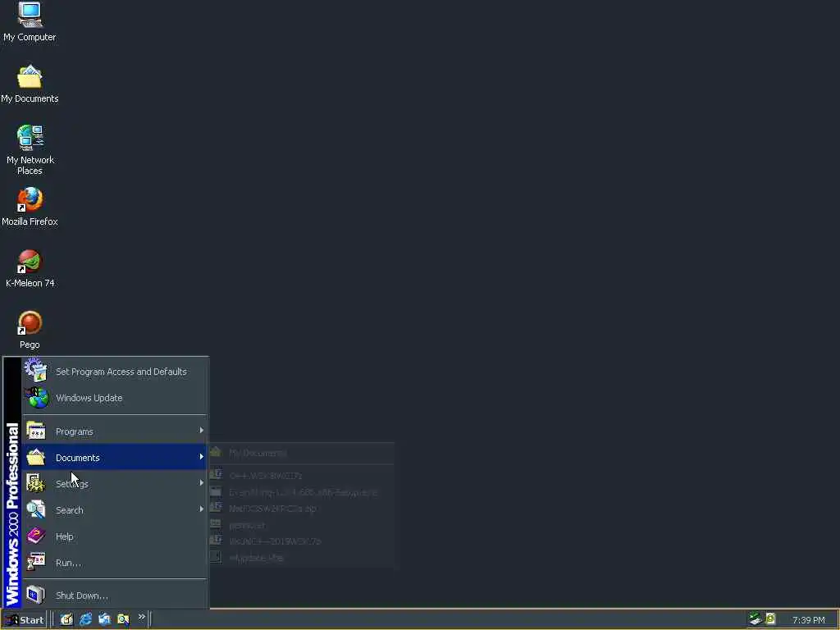Launch Internet Explorer from Quick Launch

pos(85,619)
